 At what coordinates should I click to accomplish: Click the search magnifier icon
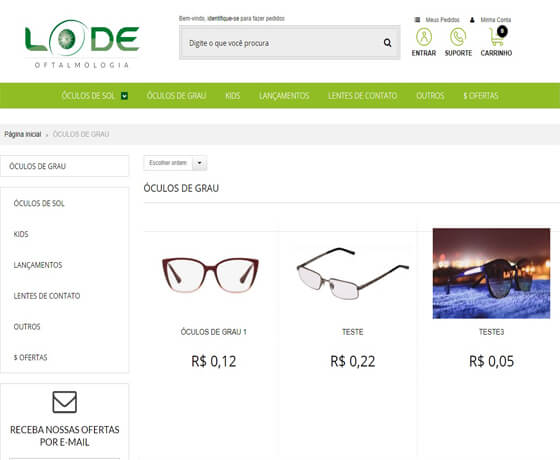pyautogui.click(x=387, y=43)
